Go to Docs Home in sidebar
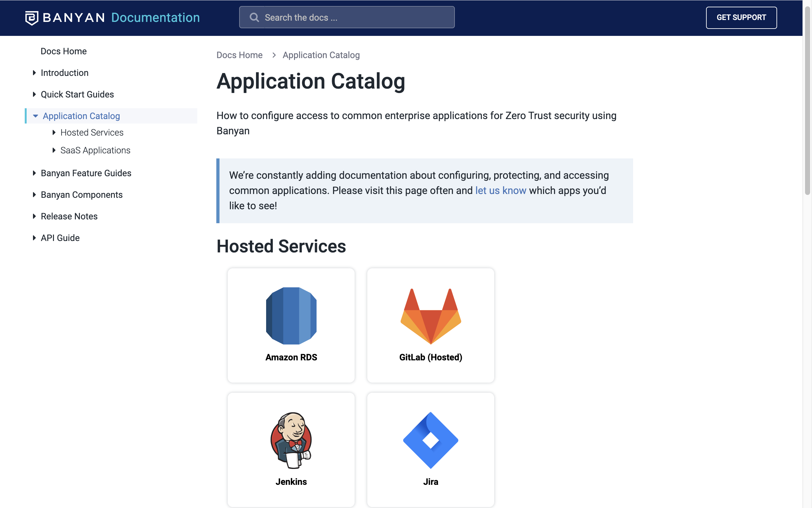812x508 pixels. (63, 51)
